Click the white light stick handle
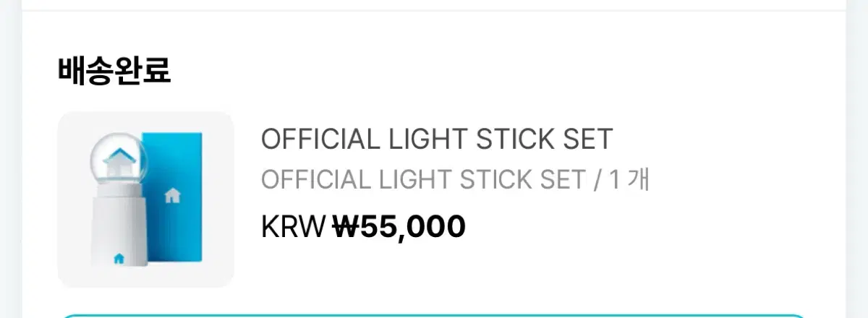Screen dimensions: 868x318 [117, 224]
